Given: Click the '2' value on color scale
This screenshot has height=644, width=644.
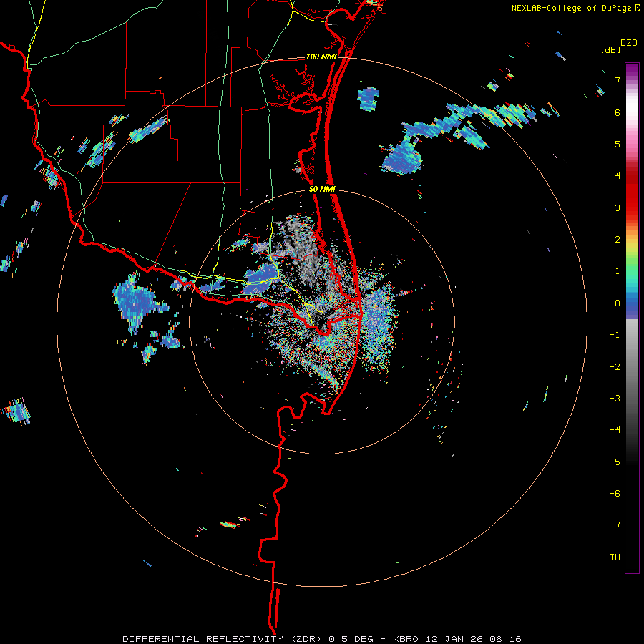Looking at the screenshot, I should point(618,240).
